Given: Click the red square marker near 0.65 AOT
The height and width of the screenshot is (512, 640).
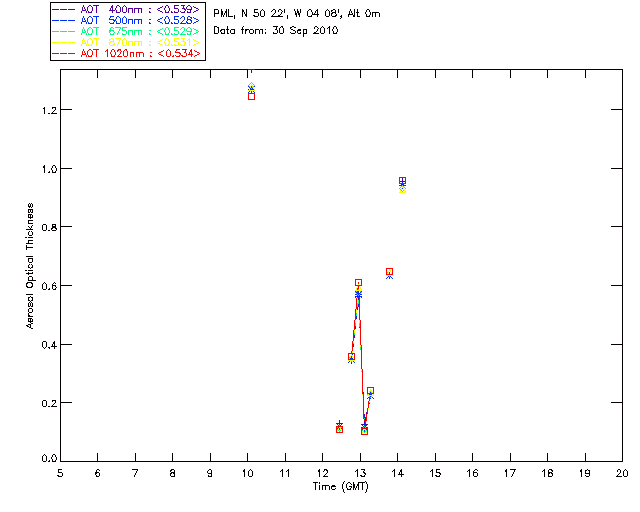Looking at the screenshot, I should tap(389, 272).
